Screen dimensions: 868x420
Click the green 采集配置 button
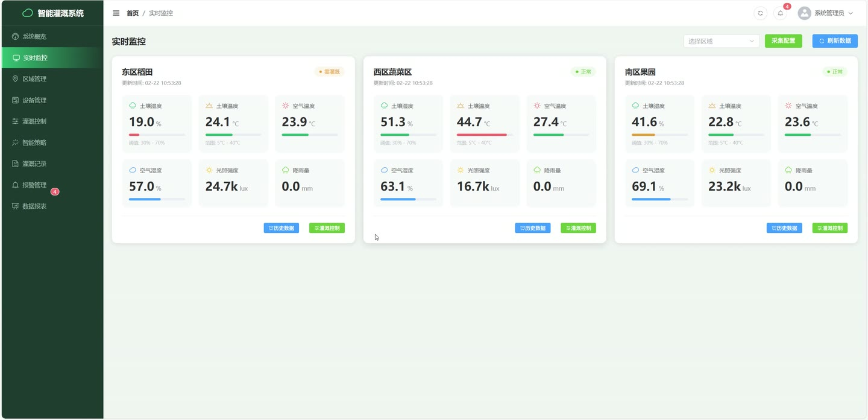[784, 41]
